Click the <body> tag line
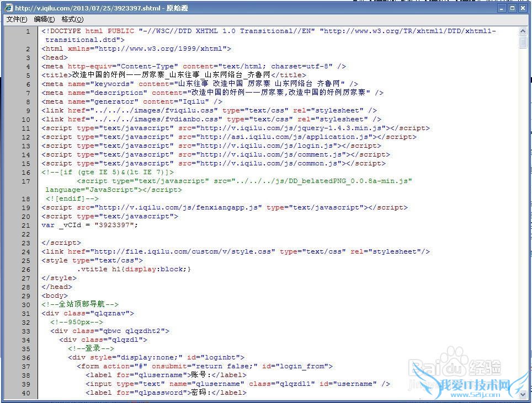Viewport: 532px width, 403px height. tap(55, 295)
